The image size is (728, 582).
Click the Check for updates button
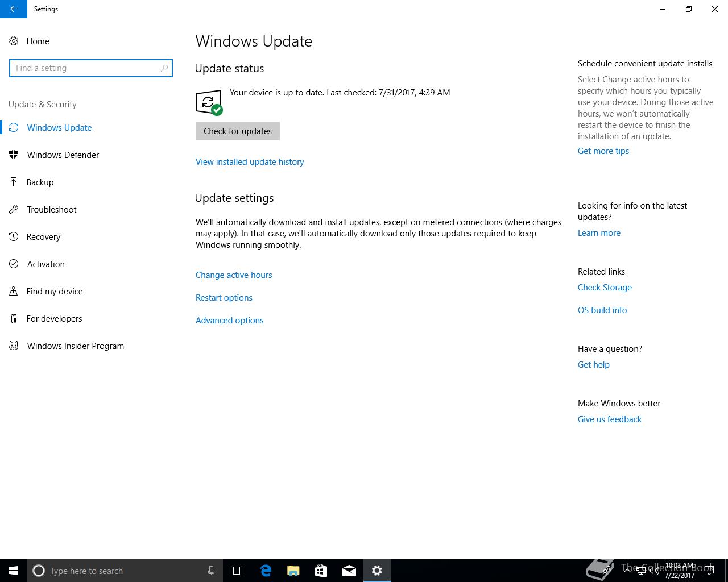[x=238, y=131]
